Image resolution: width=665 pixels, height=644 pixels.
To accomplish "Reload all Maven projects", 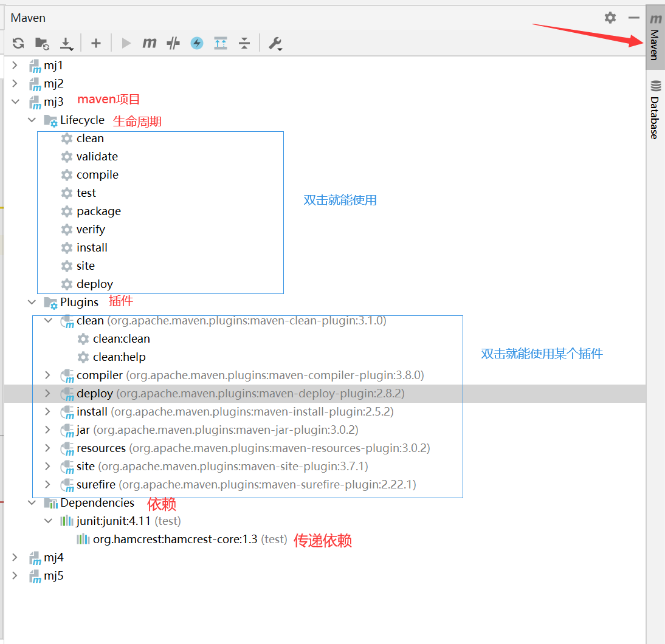I will tap(18, 43).
